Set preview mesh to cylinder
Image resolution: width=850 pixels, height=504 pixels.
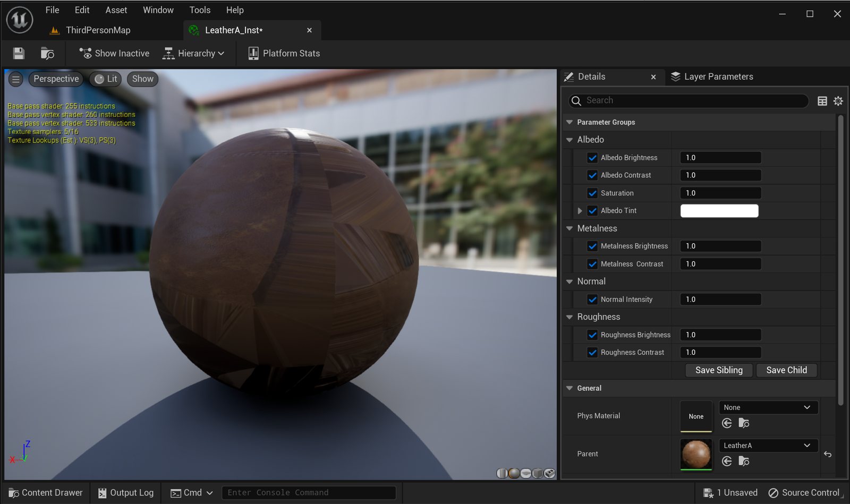coord(502,473)
